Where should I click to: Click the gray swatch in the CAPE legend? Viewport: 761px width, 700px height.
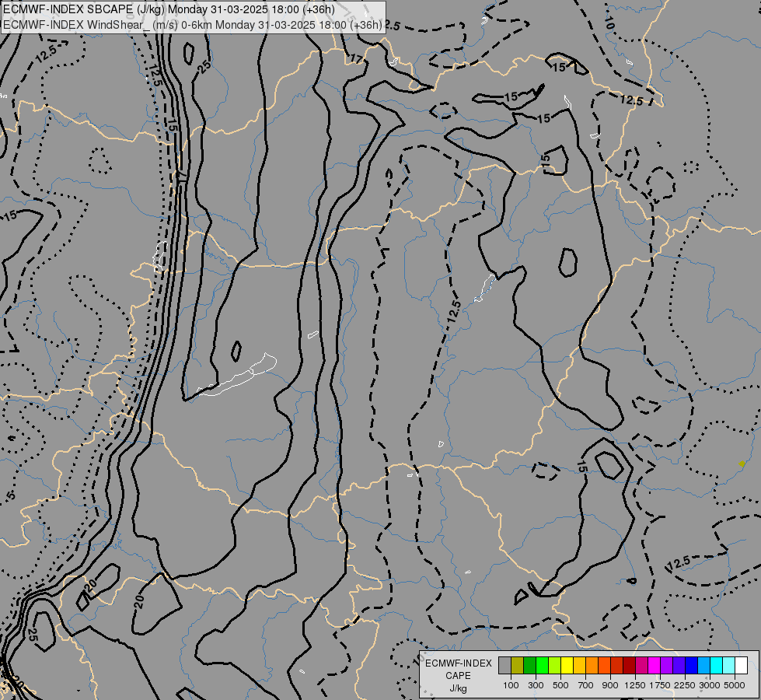pos(504,665)
